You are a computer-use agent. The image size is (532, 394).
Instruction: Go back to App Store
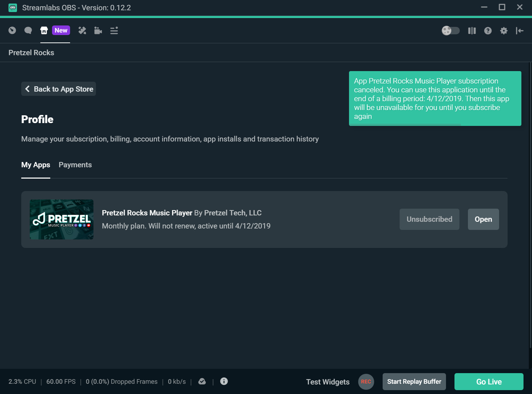coord(59,89)
